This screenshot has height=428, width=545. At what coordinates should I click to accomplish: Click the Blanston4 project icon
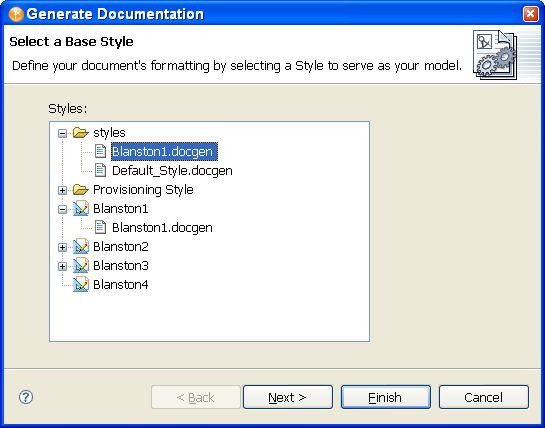pyautogui.click(x=81, y=284)
